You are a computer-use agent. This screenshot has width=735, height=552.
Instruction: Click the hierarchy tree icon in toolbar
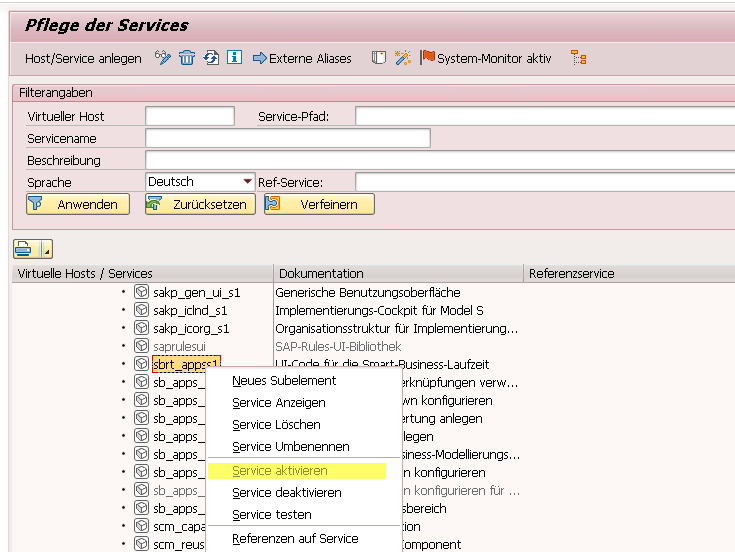pos(578,58)
